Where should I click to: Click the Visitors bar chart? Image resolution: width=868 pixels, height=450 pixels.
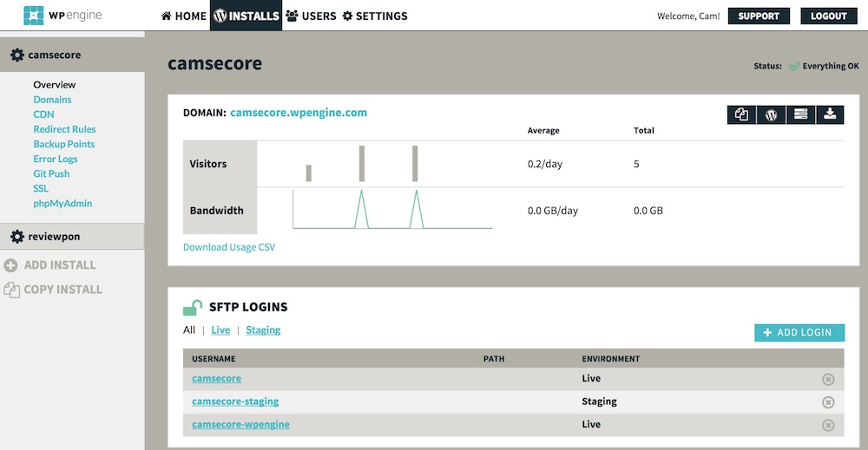[362, 164]
